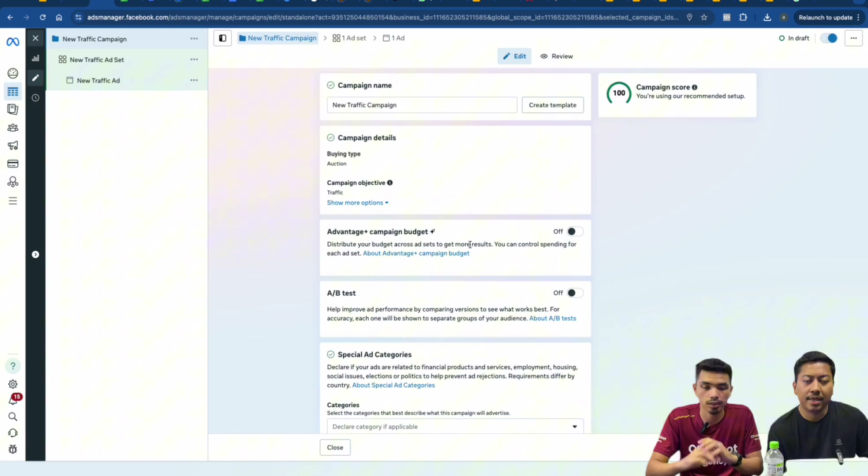Open About A/B tests link
Screen dimensions: 868x476
(553, 318)
